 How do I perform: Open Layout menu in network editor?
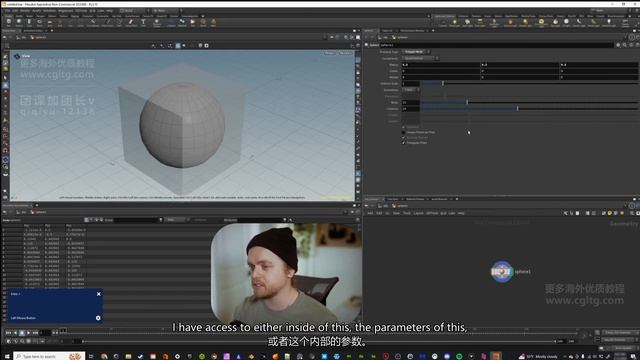pos(419,213)
